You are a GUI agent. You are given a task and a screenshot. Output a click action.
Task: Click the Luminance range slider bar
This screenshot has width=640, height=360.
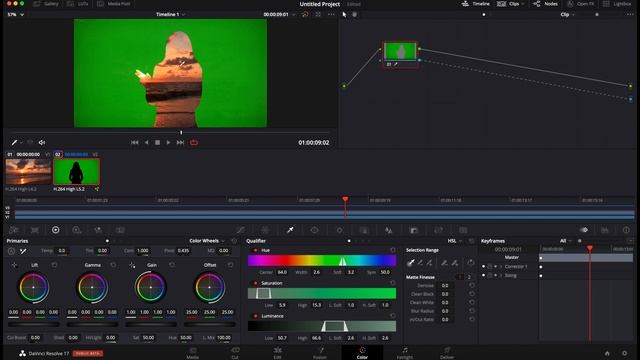(x=322, y=326)
